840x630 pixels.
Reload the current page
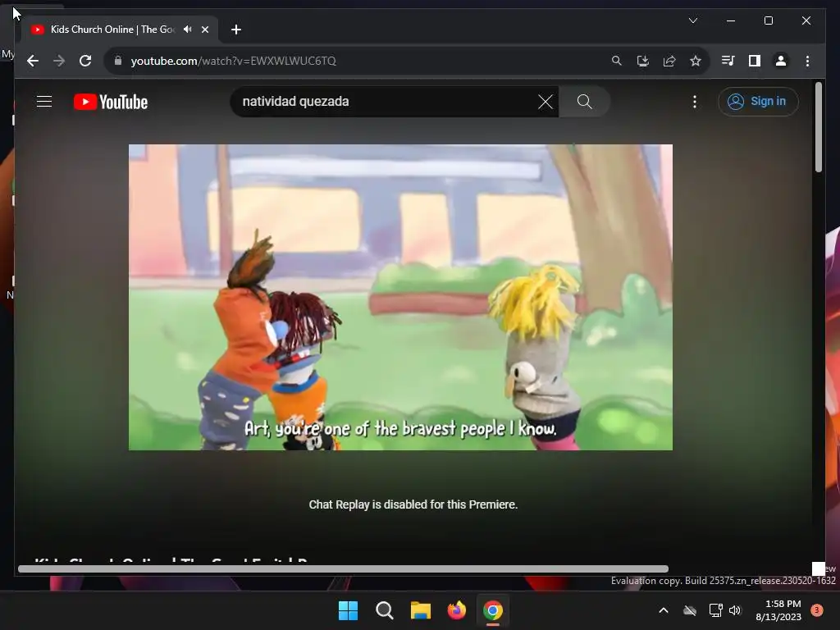point(85,61)
